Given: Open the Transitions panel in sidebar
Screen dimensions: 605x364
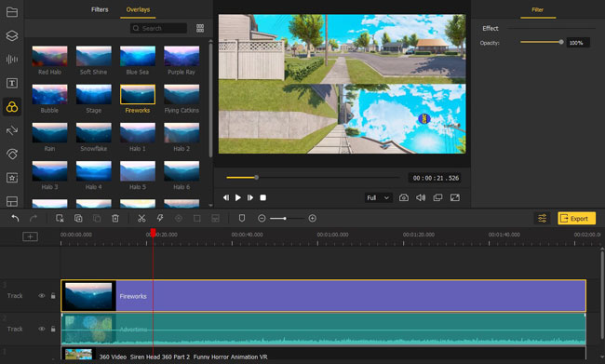Looking at the screenshot, I should click(12, 130).
